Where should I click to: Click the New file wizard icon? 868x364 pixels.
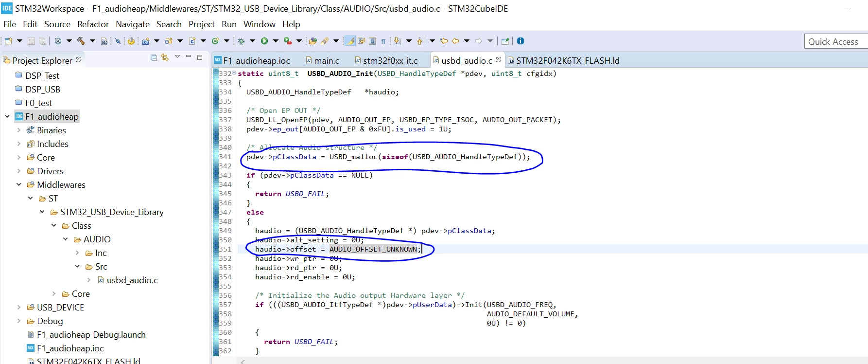point(8,41)
